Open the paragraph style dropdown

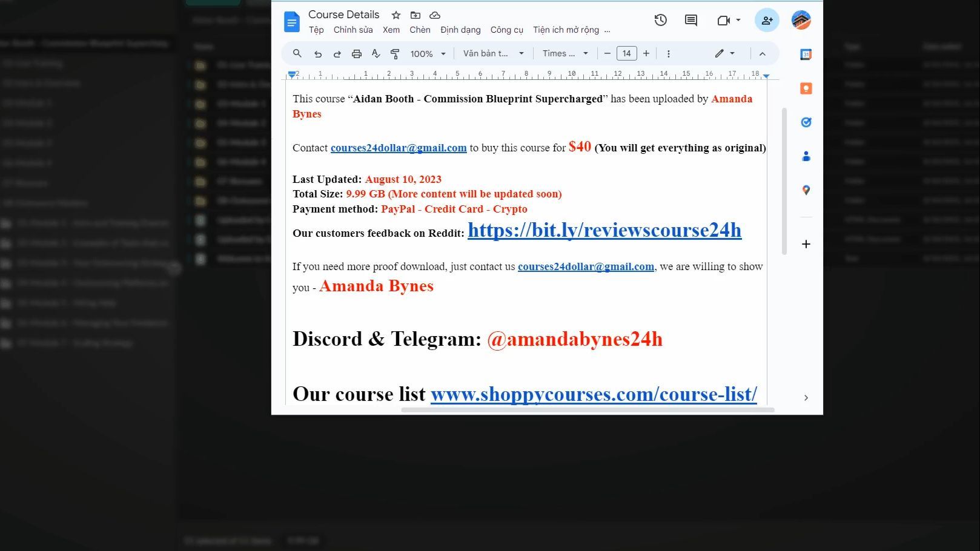494,53
